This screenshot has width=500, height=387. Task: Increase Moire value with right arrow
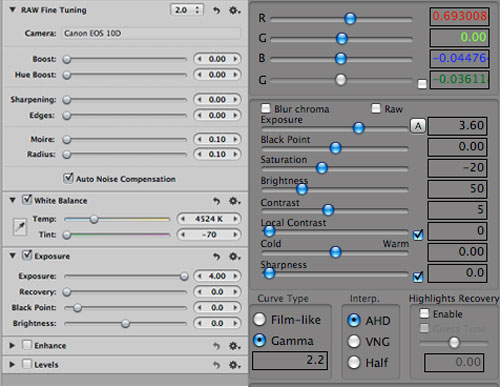coord(235,139)
